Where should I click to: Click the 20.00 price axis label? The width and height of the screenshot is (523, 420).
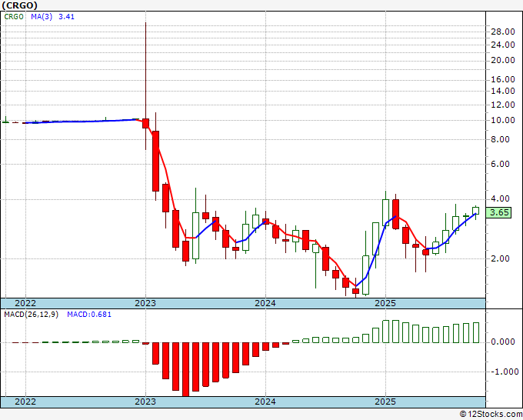(503, 60)
